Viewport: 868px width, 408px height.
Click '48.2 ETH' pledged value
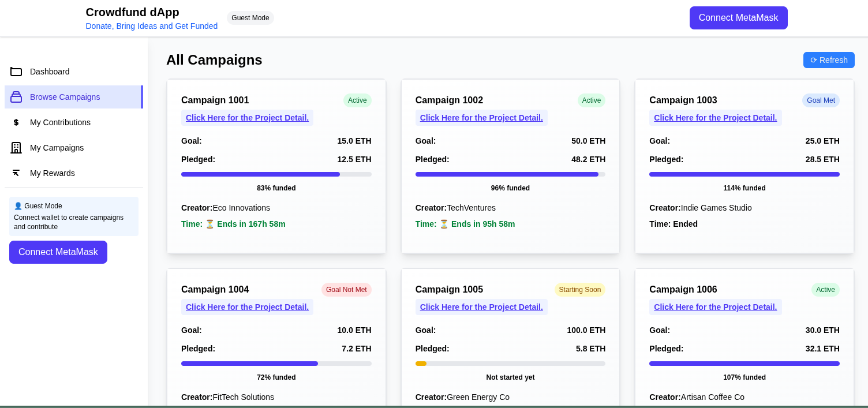tap(589, 159)
